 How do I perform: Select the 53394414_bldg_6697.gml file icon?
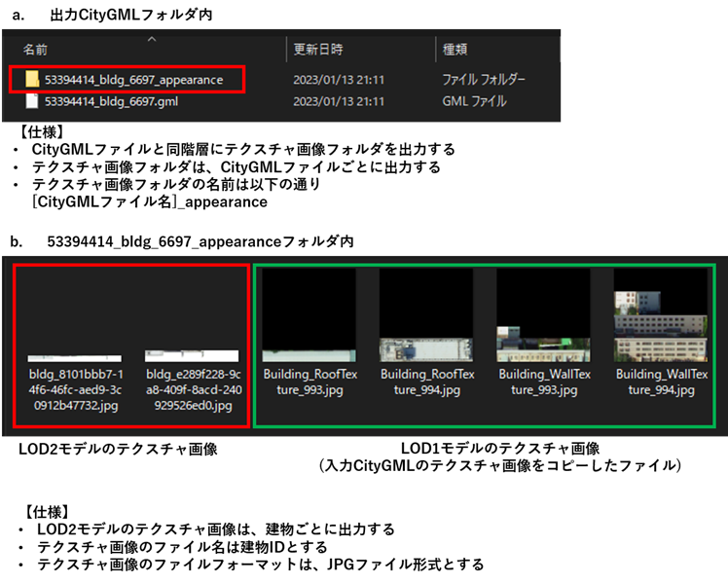coord(32,100)
